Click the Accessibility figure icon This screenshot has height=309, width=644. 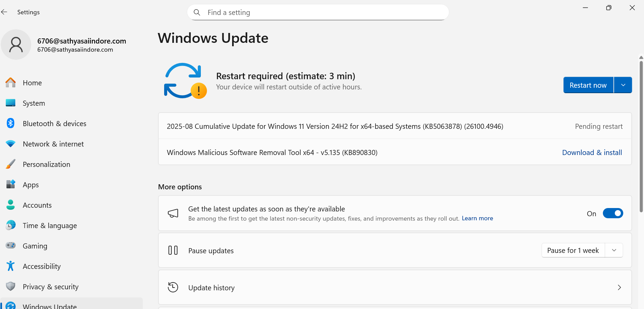point(11,266)
